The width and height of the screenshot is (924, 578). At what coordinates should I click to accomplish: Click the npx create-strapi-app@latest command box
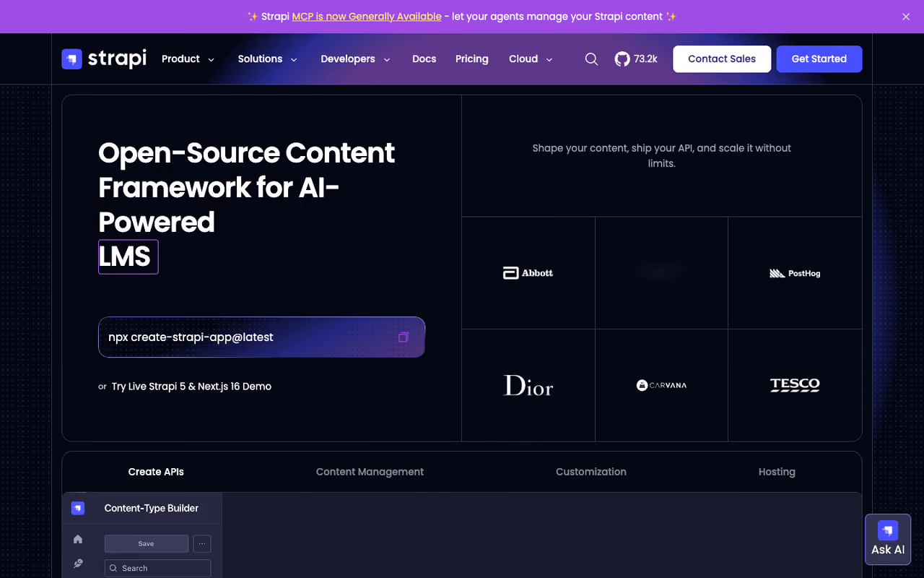coord(261,337)
